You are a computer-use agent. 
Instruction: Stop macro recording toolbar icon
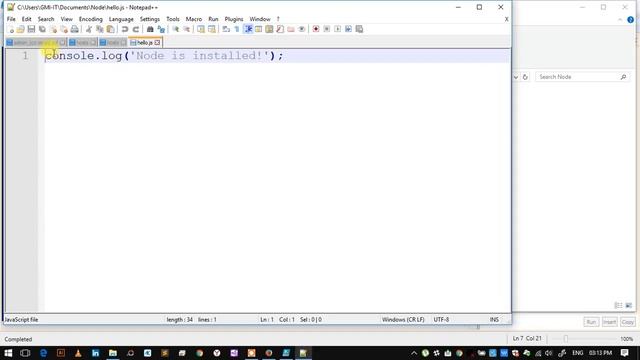327,29
